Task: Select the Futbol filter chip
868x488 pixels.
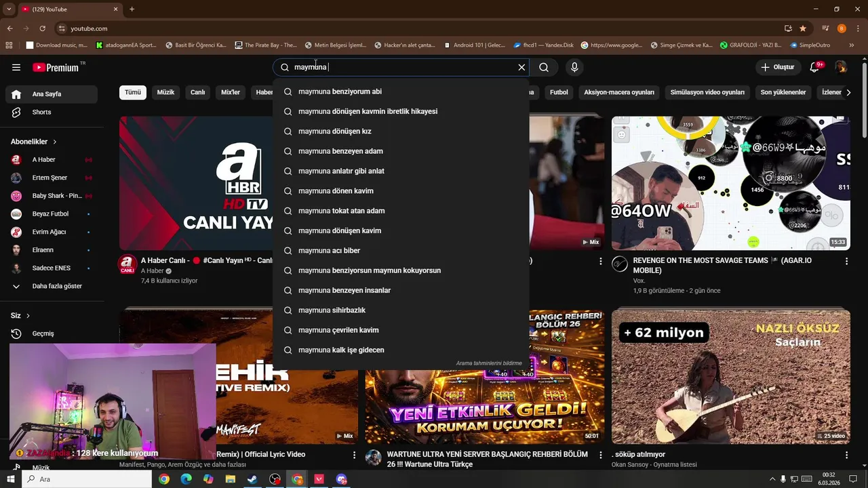Action: [x=559, y=92]
